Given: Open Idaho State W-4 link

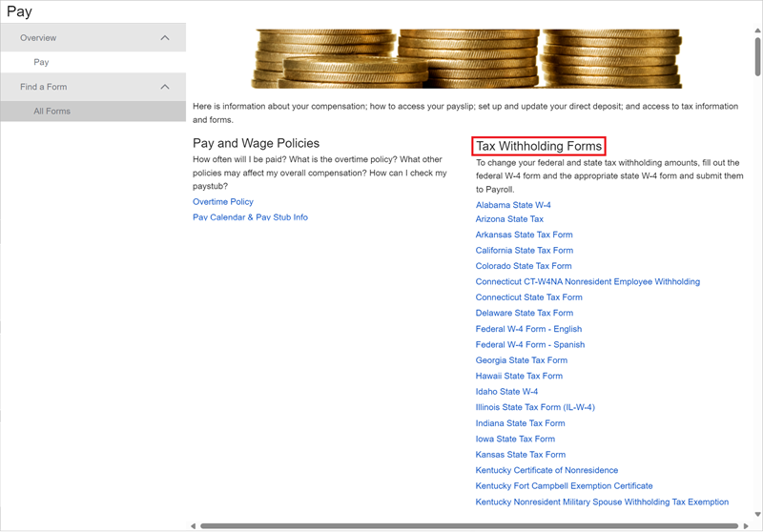Looking at the screenshot, I should pos(507,392).
